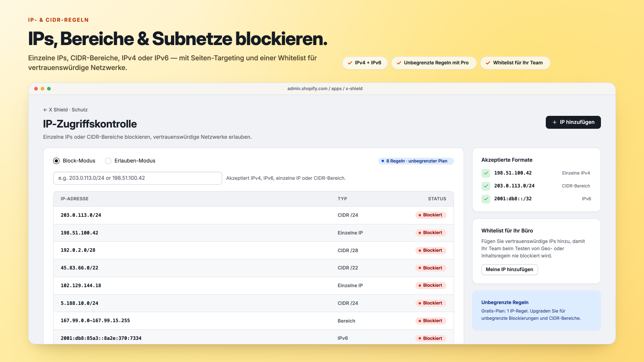Select the Erlauben-Modus radio button
Viewport: 644px width, 362px height.
(108, 161)
